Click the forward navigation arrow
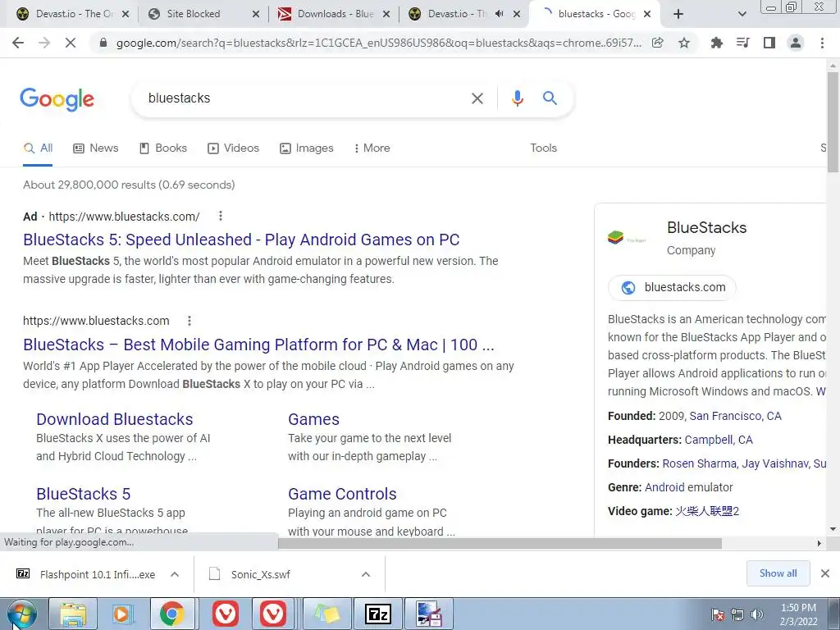Viewport: 840px width, 630px height. pos(44,43)
